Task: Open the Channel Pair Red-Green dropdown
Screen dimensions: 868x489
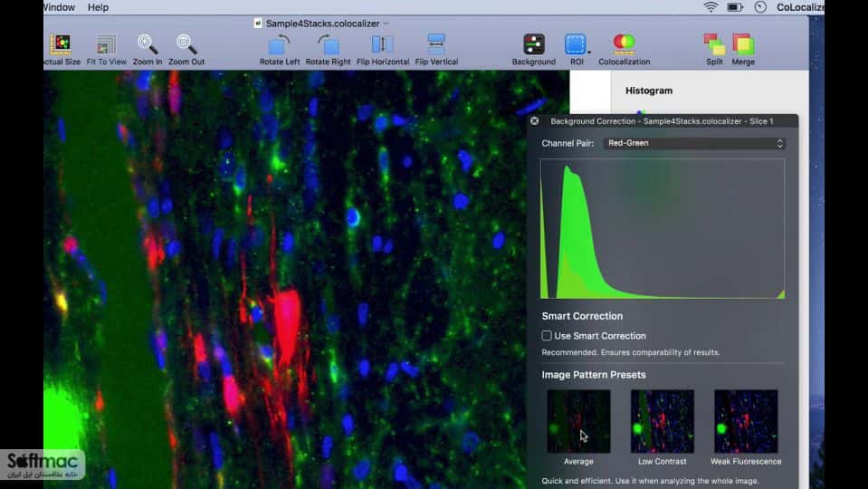Action: coord(694,143)
